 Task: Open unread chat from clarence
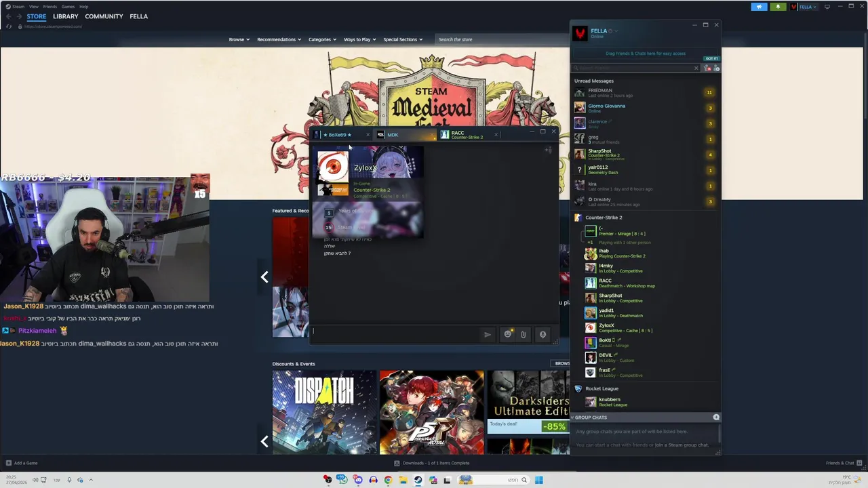(x=646, y=123)
